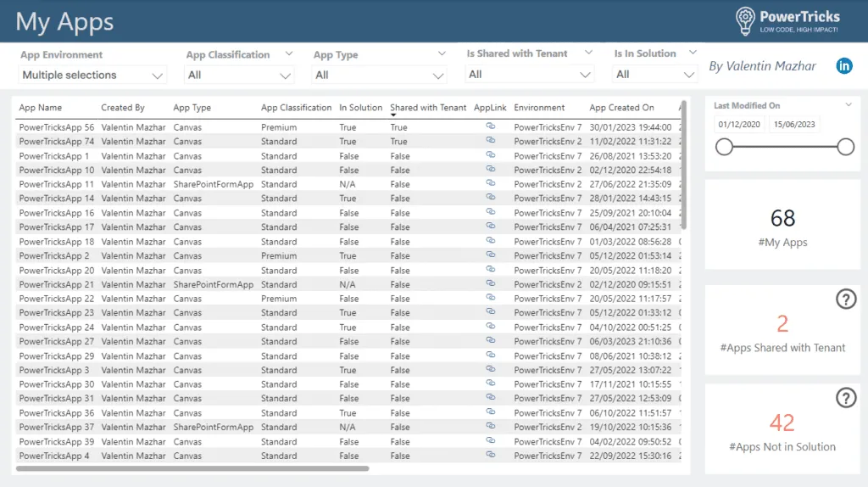Click the PowerTricksApp 39 name cell
Image resolution: width=868 pixels, height=487 pixels.
(x=57, y=441)
